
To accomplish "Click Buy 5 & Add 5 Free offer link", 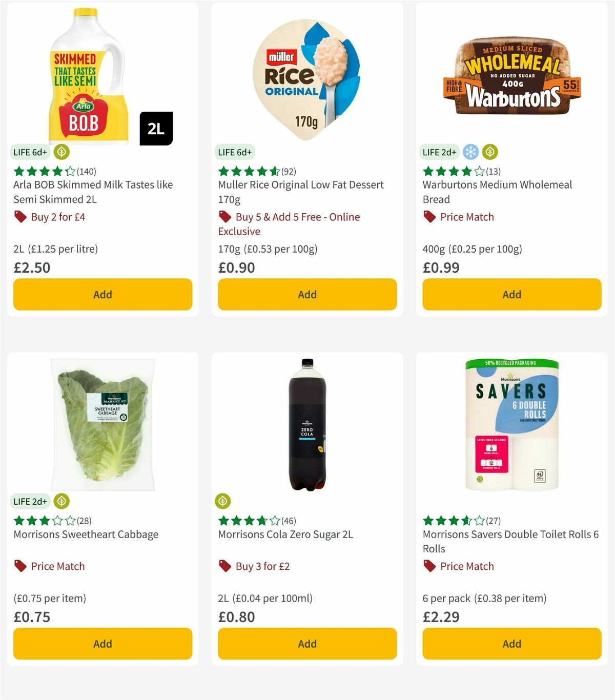I will point(297,217).
